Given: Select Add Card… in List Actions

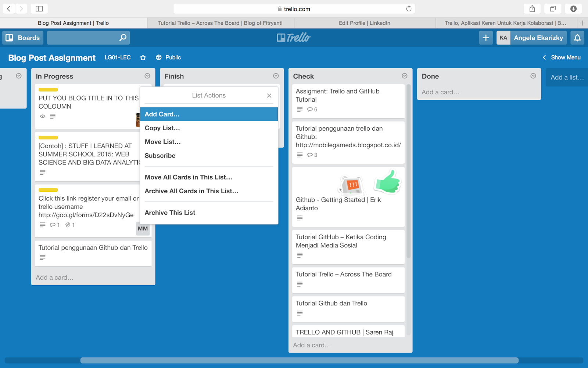Looking at the screenshot, I should click(209, 114).
